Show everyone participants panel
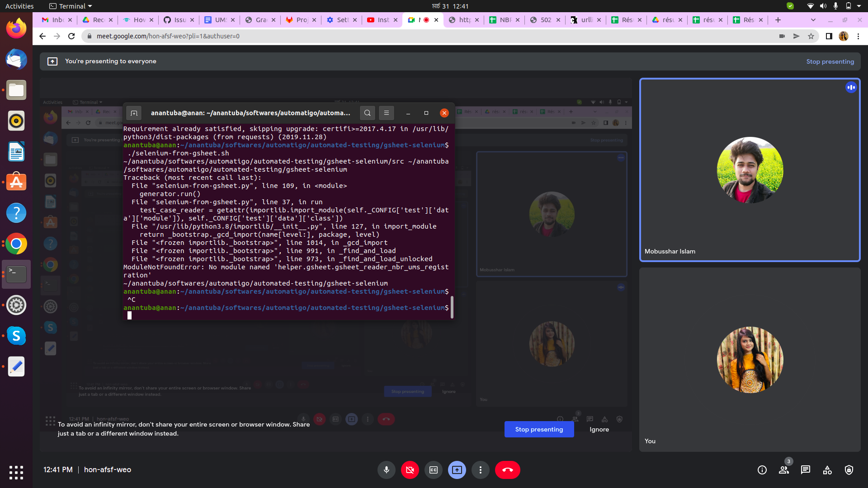 coord(784,470)
